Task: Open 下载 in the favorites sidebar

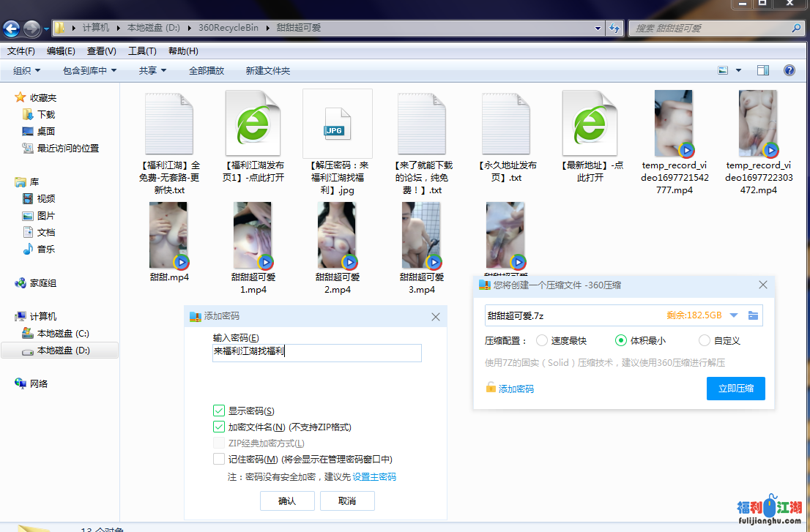Action: (x=45, y=114)
